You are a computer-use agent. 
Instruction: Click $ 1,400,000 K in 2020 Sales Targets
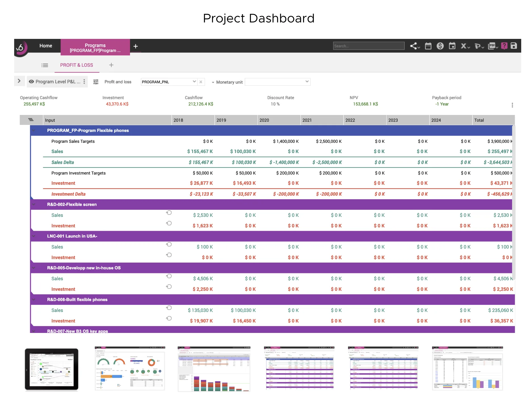pyautogui.click(x=286, y=141)
